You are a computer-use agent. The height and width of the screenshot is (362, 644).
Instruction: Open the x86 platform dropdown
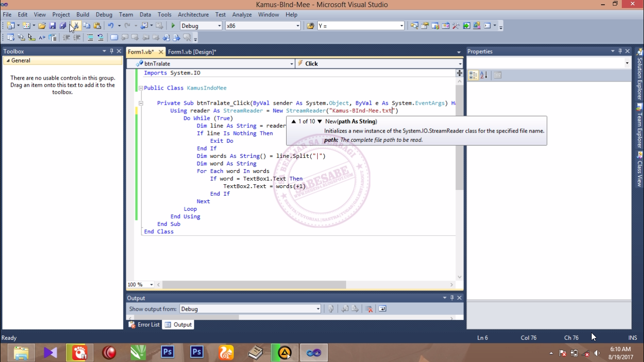point(297,26)
